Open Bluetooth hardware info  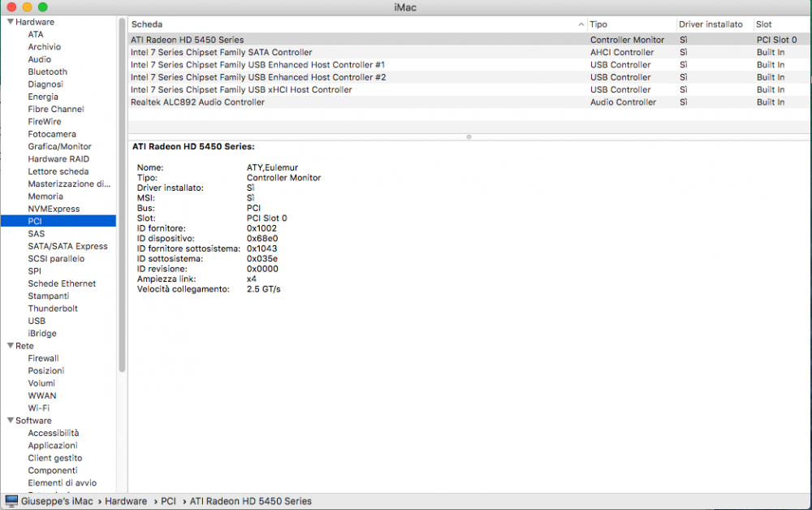(x=48, y=71)
